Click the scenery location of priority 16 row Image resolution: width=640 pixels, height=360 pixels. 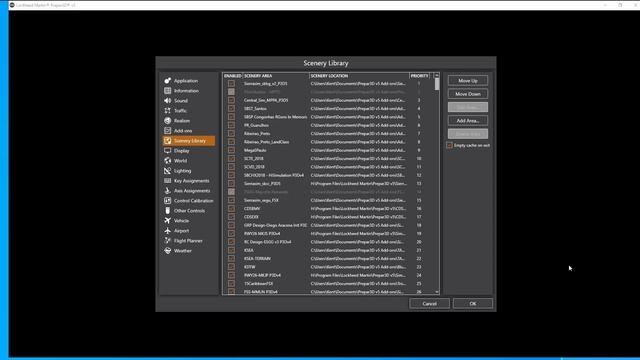click(358, 209)
